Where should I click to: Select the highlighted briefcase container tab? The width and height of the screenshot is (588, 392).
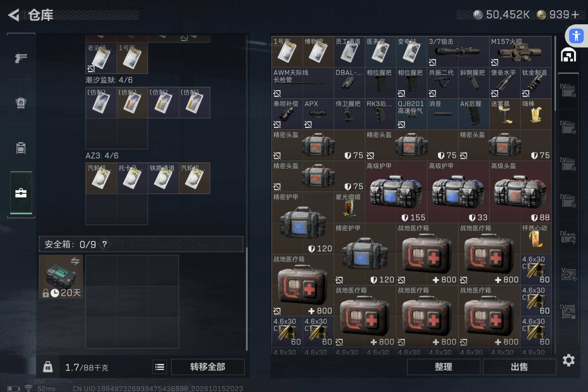21,193
